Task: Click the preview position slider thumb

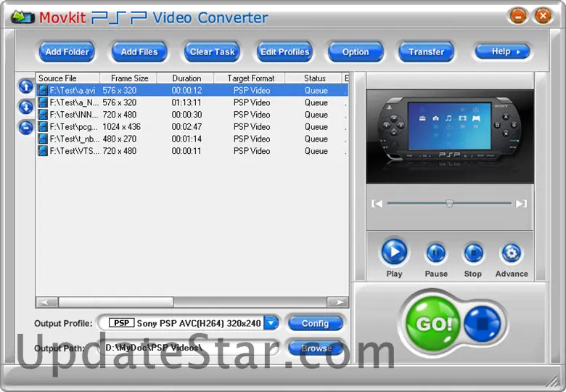Action: 449,203
